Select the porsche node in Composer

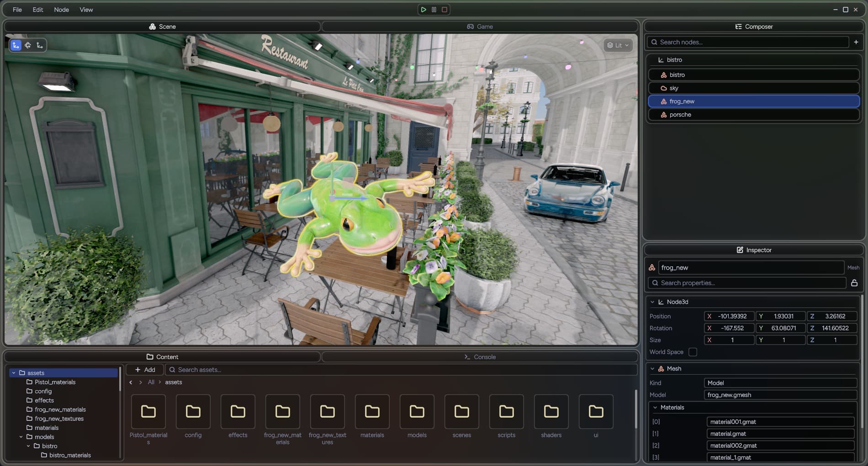click(754, 115)
